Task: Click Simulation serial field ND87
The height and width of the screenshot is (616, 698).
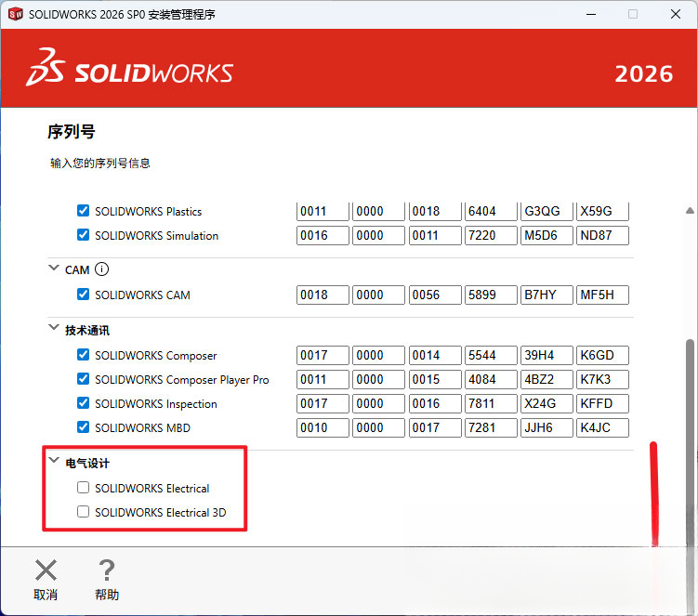Action: tap(602, 235)
